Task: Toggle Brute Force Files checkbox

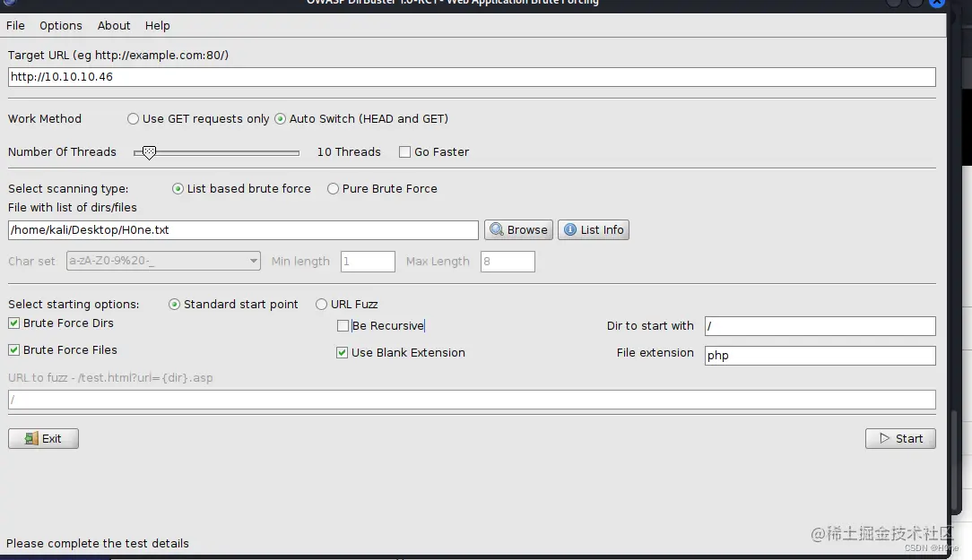Action: pyautogui.click(x=13, y=350)
